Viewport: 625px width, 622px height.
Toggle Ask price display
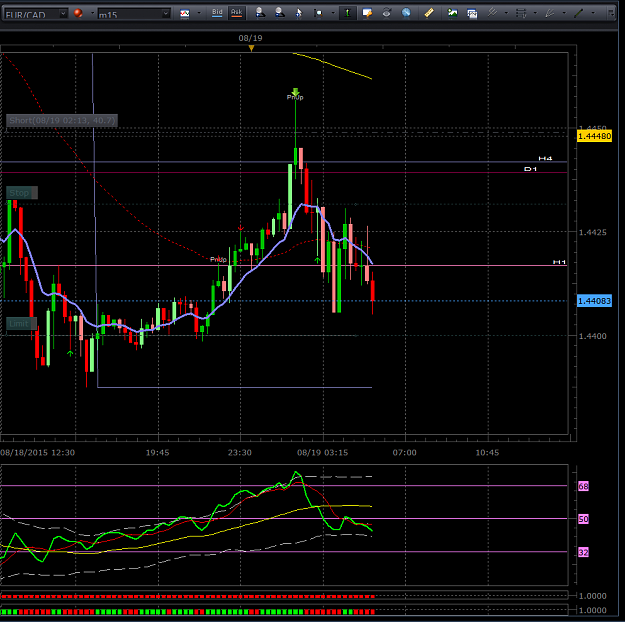click(x=236, y=13)
